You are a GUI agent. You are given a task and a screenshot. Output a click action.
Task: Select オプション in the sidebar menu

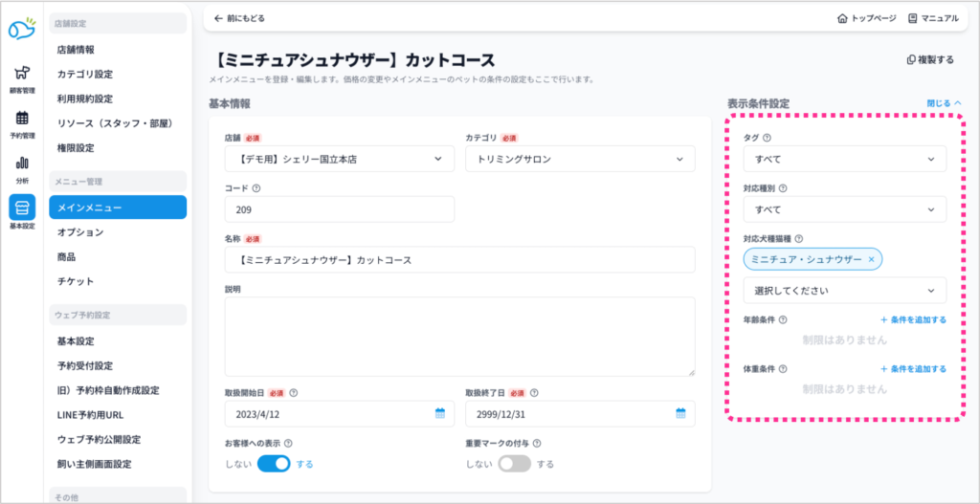[x=80, y=232]
